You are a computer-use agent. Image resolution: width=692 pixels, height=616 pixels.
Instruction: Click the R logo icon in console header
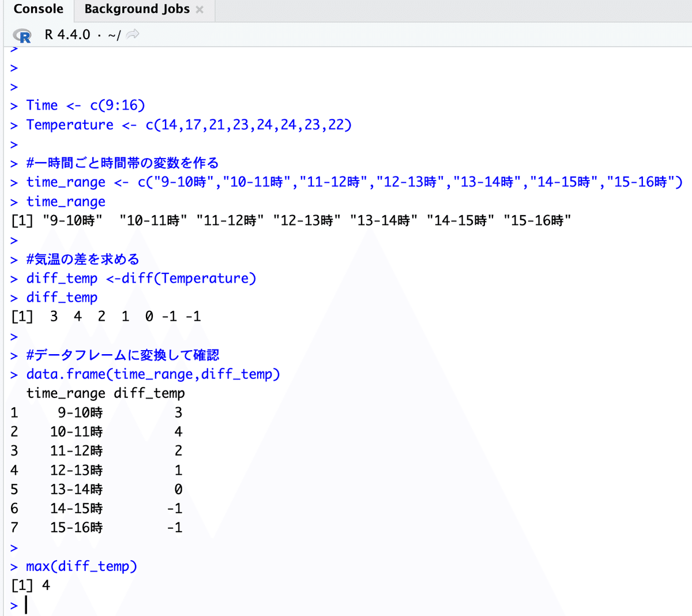pos(22,36)
